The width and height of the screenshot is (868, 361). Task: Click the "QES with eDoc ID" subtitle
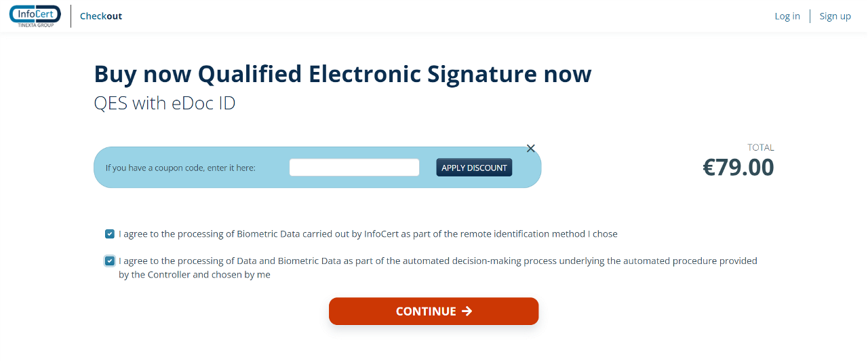pyautogui.click(x=164, y=104)
